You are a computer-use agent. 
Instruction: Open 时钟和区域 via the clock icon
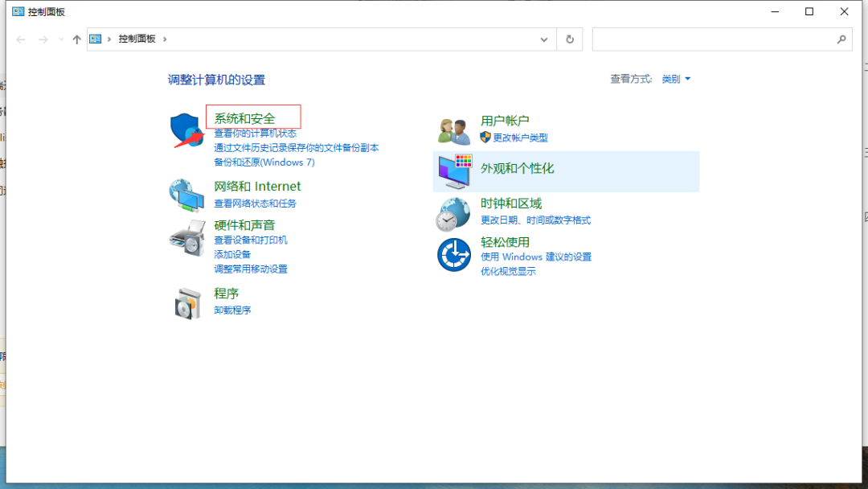click(x=453, y=214)
